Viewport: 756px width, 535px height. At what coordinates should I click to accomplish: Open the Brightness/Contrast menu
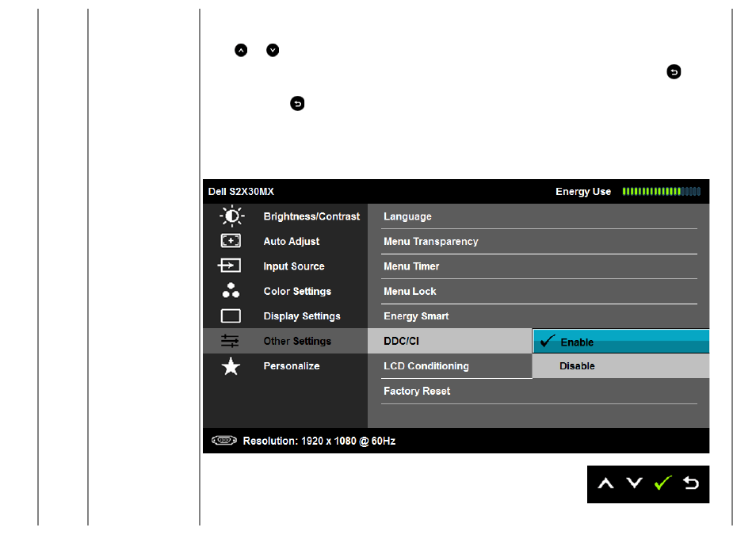[285, 216]
